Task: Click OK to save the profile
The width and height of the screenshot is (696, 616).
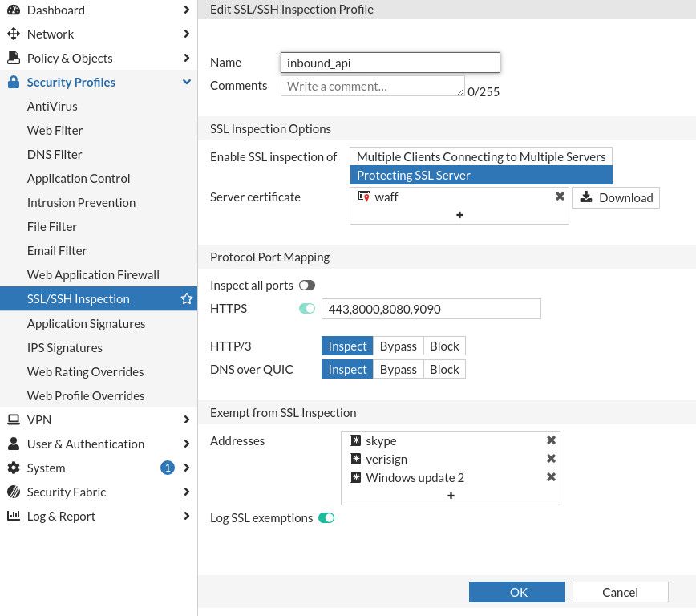Action: pos(518,592)
